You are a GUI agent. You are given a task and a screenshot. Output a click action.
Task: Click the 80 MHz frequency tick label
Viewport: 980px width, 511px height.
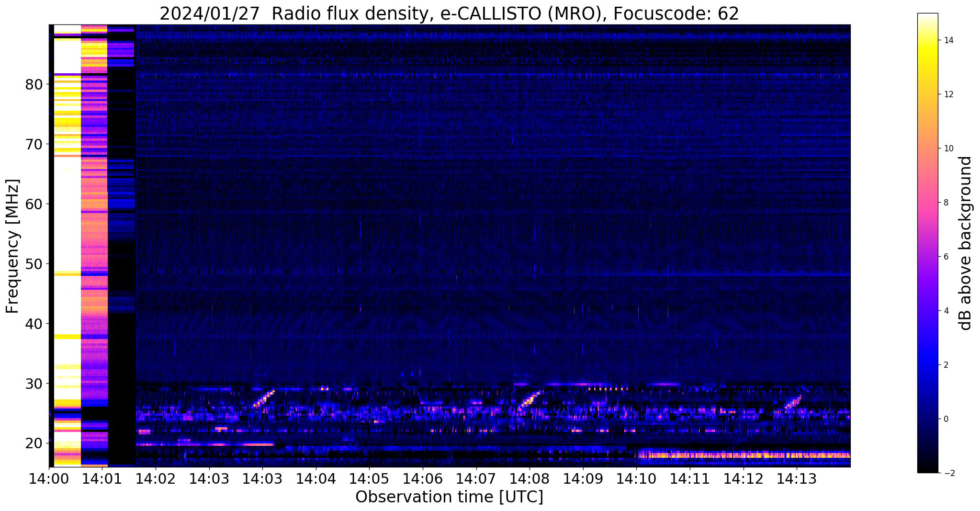coord(34,85)
